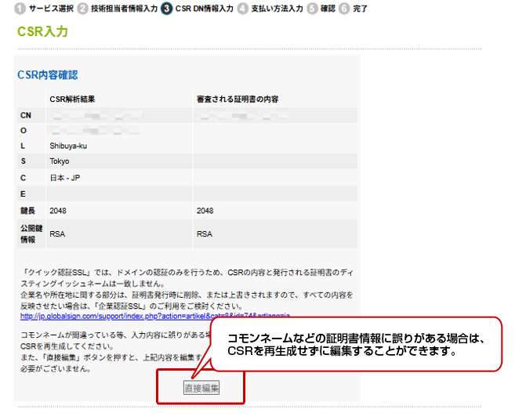Jump to the 支払い方法入力 step label
The image size is (526, 420).
click(277, 9)
